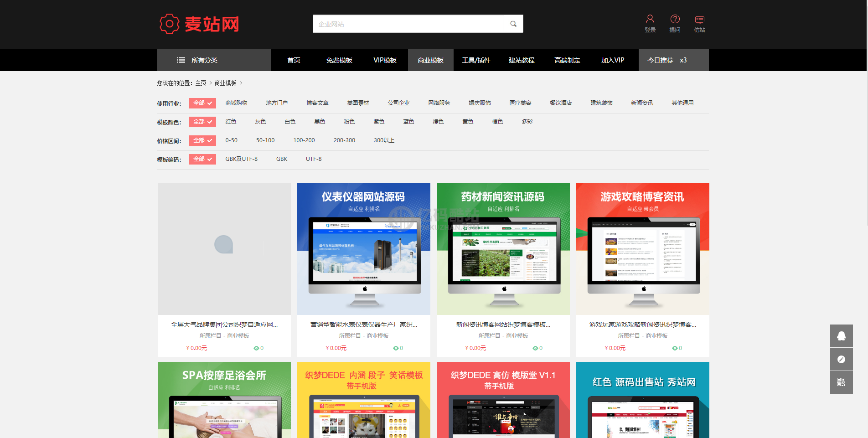The height and width of the screenshot is (438, 868).
Task: Select encoding UTF-8
Action: (x=314, y=159)
